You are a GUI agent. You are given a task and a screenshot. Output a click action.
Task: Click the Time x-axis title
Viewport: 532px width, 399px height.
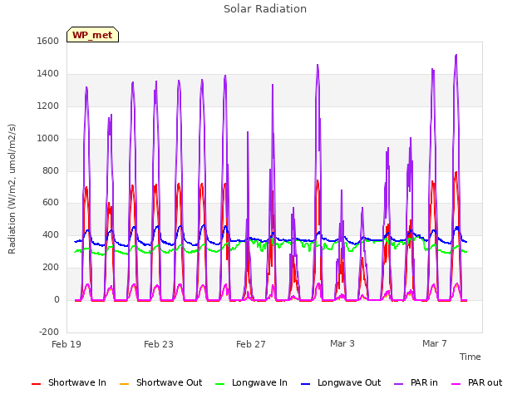470,357
